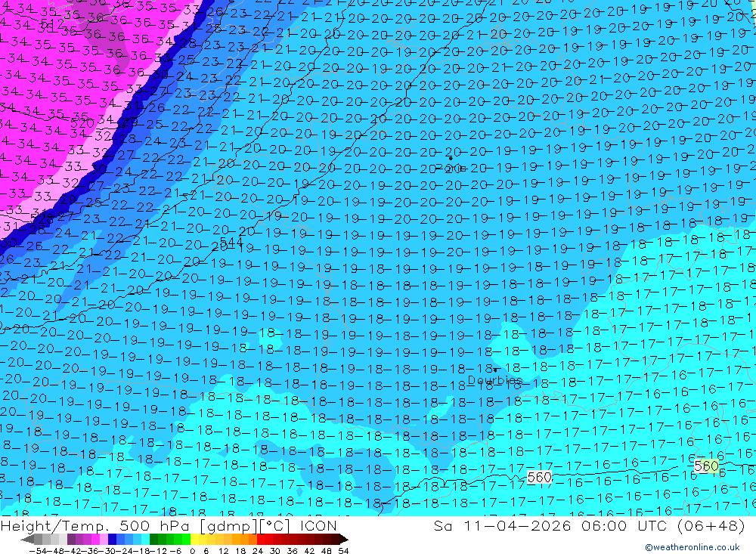Click the forecast date 'Sa 11-04-2026'

pyautogui.click(x=503, y=526)
